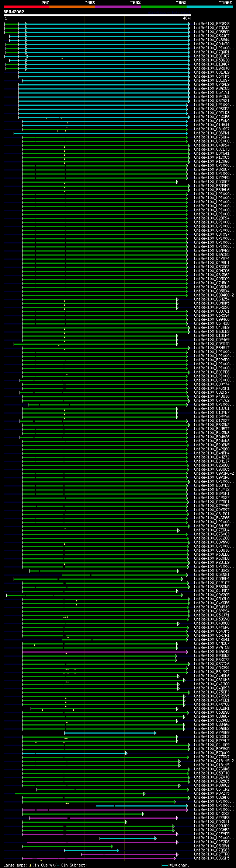
Task: Select hit UniRef100_B8LQS7
Action: [x=212, y=80]
